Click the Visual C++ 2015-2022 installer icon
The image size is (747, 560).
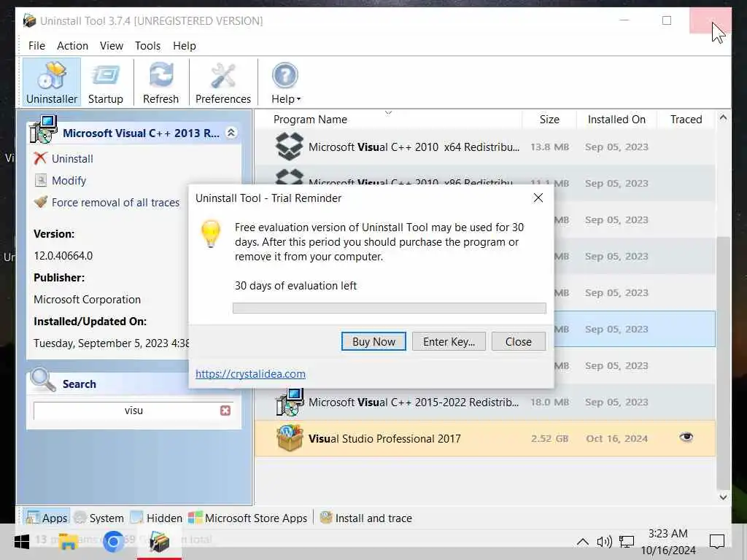(289, 402)
